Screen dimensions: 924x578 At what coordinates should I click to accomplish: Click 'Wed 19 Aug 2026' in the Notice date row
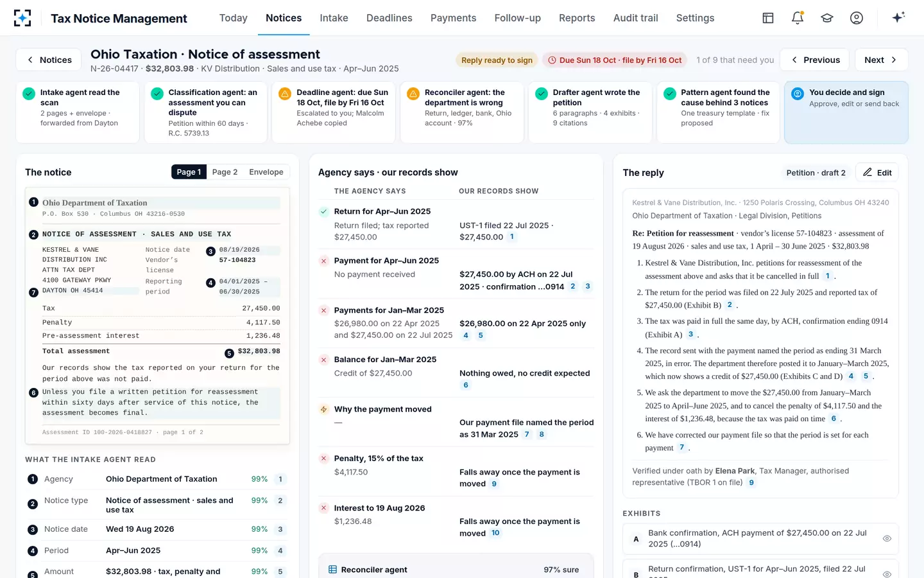[140, 529]
